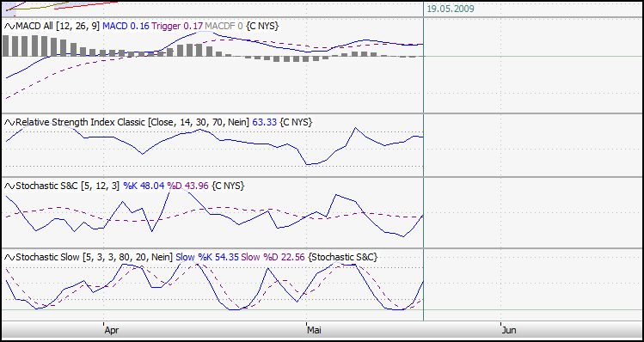
Task: Click the 19.05.2009 date label
Action: pyautogui.click(x=451, y=9)
